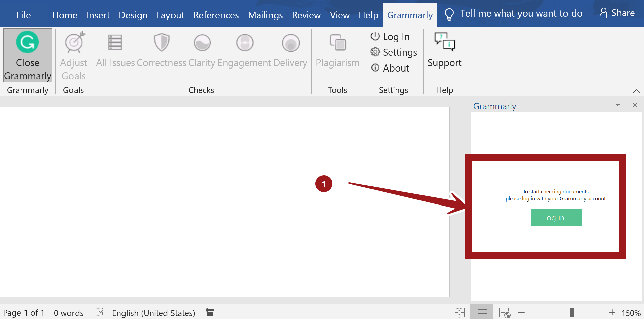
Task: Click the 0 words count
Action: coord(69,313)
